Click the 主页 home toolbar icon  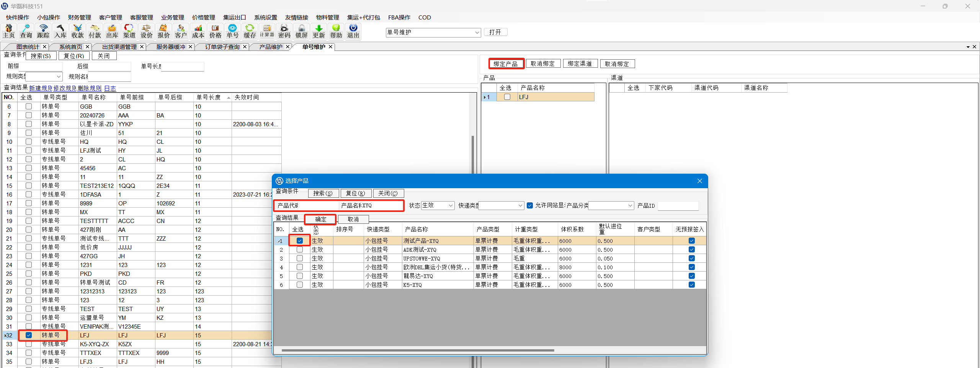(9, 31)
